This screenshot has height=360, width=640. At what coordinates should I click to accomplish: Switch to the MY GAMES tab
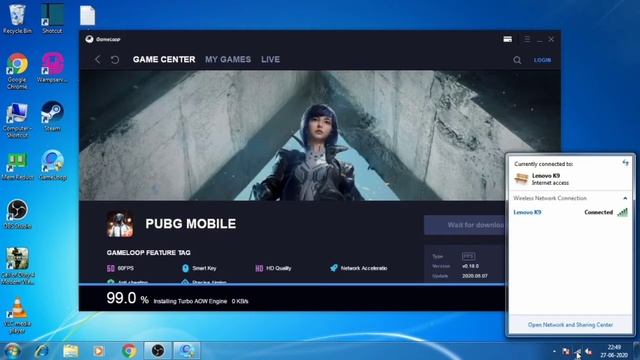[228, 60]
